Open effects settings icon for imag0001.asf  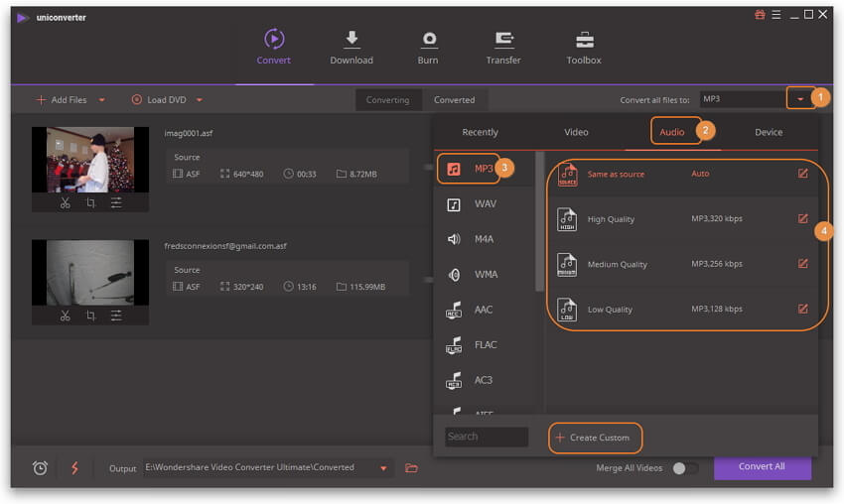(116, 202)
